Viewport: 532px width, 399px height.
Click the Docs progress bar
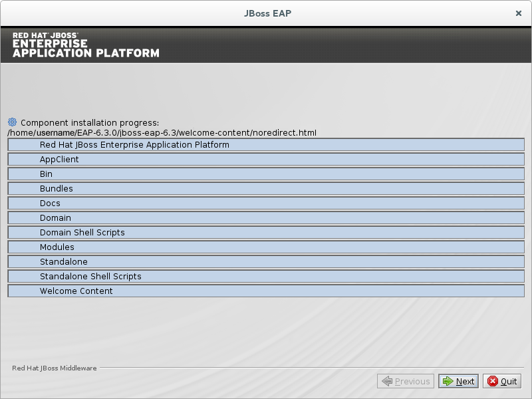(x=266, y=203)
